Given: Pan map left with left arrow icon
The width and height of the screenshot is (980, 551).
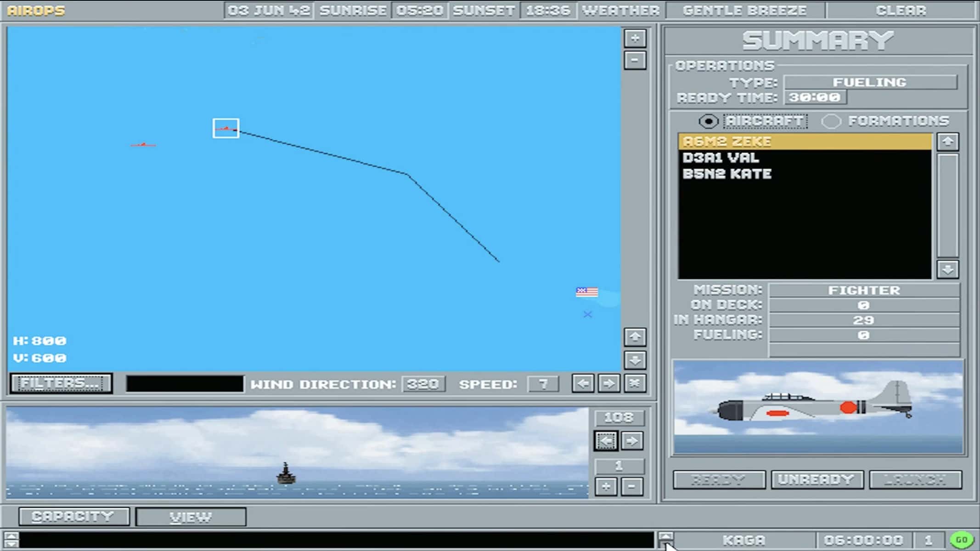Looking at the screenshot, I should 583,383.
